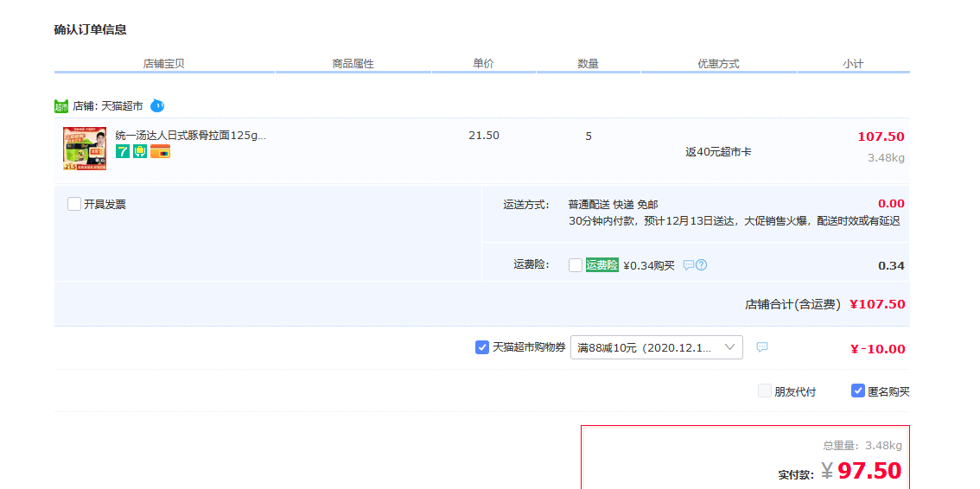Viewport: 980px width, 489px height.
Task: Check the 开具发票 invoice checkbox
Action: 74,204
